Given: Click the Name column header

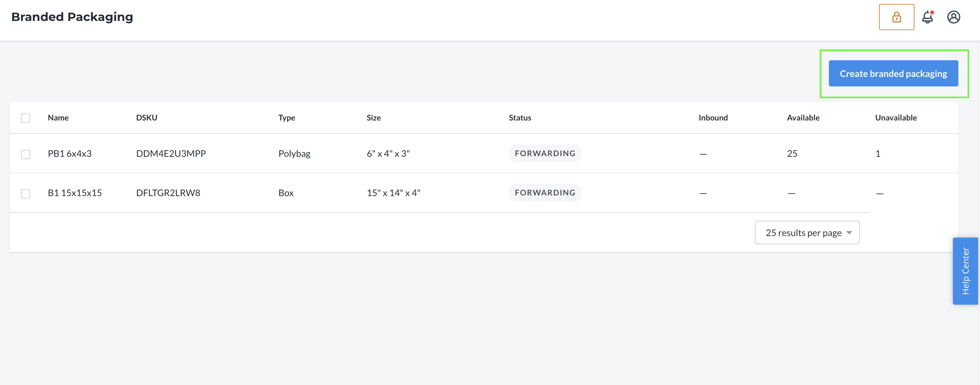Looking at the screenshot, I should point(58,118).
